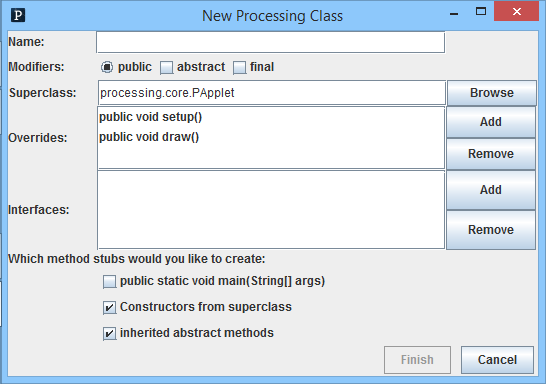
Task: Close the dialog with the red X
Action: (x=516, y=11)
